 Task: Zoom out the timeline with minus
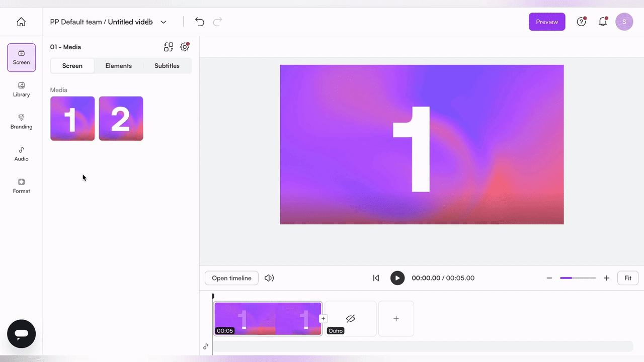click(549, 278)
